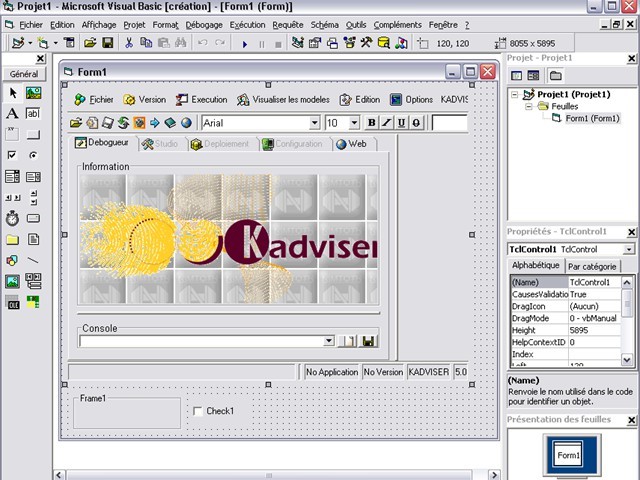Switch to the Debogueur tab
640x480 pixels.
tap(102, 143)
